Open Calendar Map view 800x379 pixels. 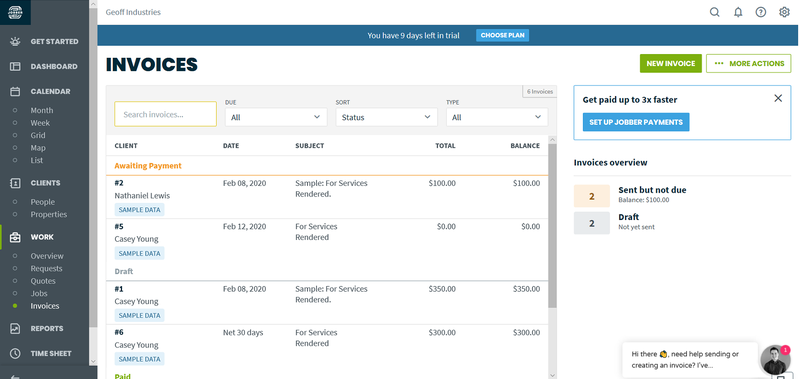(38, 148)
